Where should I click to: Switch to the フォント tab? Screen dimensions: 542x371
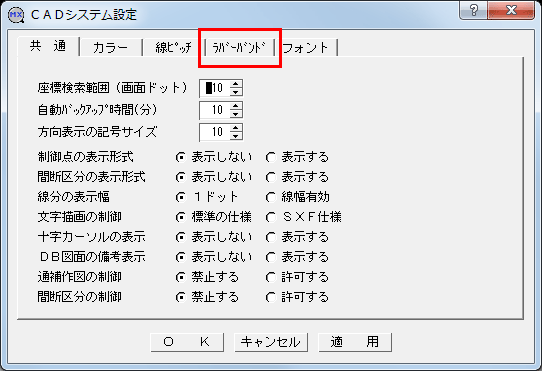tap(306, 48)
